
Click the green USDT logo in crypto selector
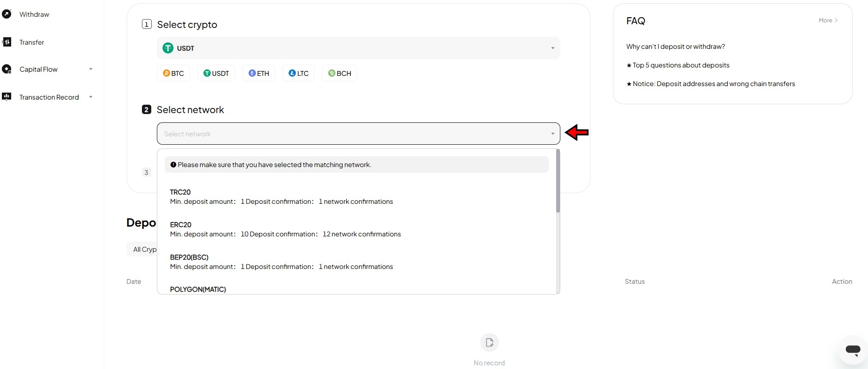(x=168, y=48)
